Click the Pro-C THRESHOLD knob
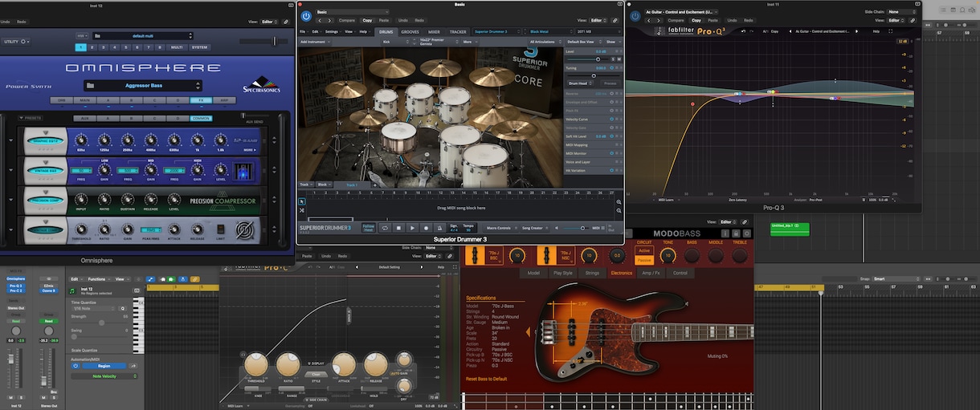Image resolution: width=980 pixels, height=410 pixels. 255,365
